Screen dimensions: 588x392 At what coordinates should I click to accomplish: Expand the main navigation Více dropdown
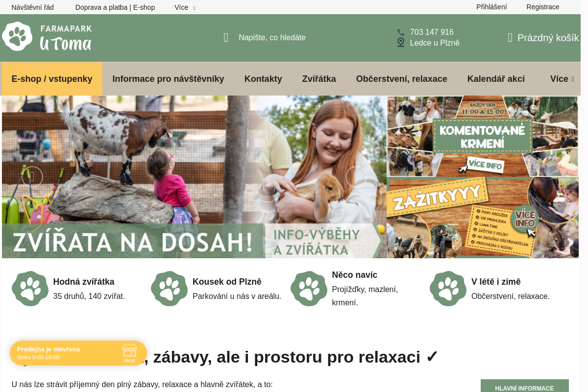coord(562,79)
